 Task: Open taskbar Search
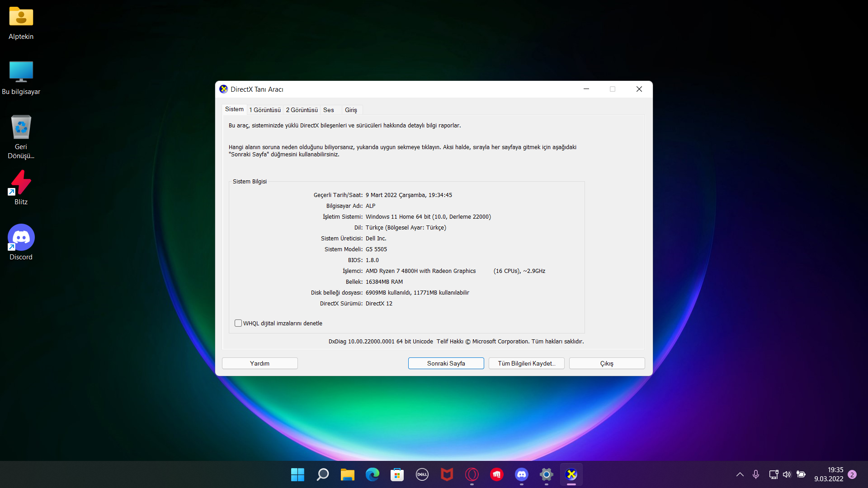tap(323, 474)
